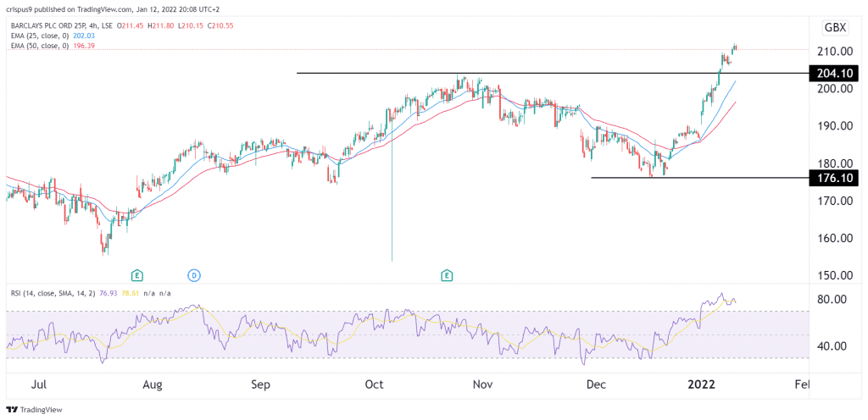Click the Dec label on time axis
The width and height of the screenshot is (868, 420).
[598, 384]
